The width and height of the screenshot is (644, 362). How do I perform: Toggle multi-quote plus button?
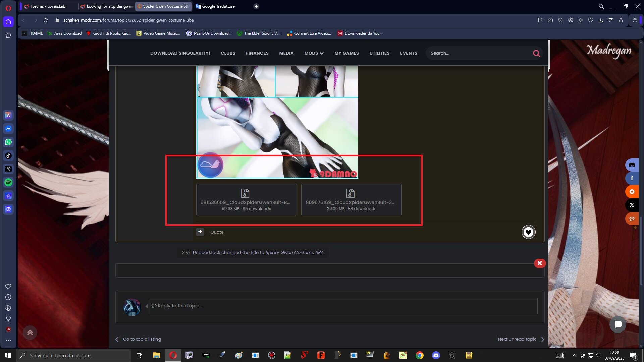pos(200,232)
